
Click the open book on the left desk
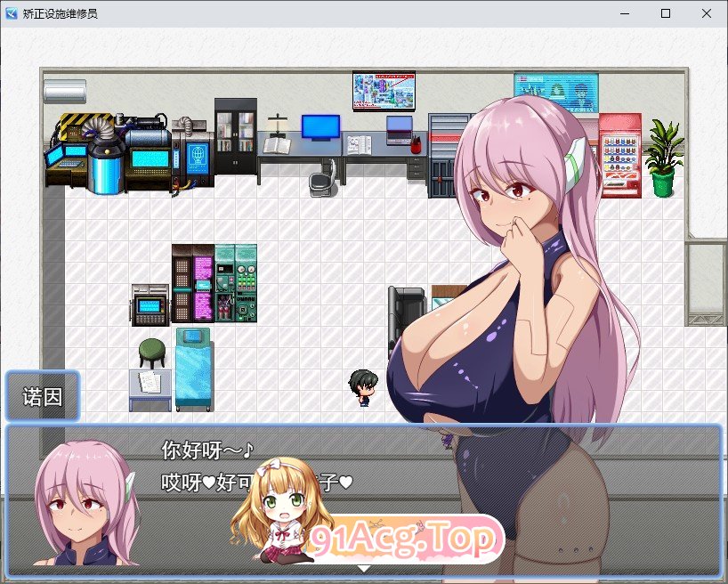tap(278, 145)
